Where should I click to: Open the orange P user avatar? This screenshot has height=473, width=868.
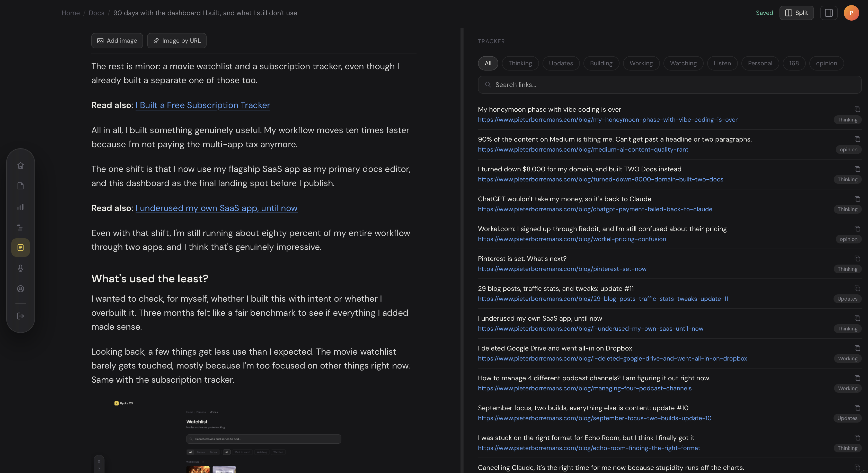851,13
